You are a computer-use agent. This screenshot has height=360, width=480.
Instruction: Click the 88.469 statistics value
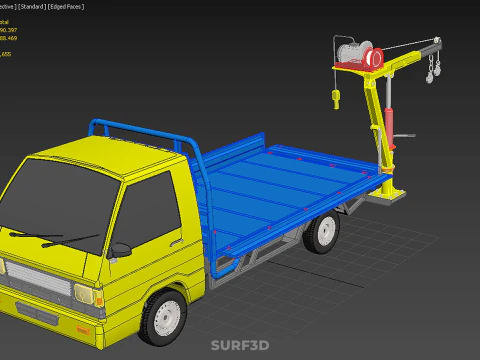pos(9,38)
